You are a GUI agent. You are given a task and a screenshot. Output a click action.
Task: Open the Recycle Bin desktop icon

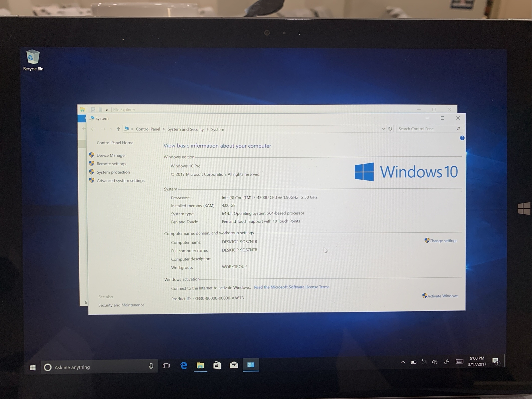click(33, 60)
